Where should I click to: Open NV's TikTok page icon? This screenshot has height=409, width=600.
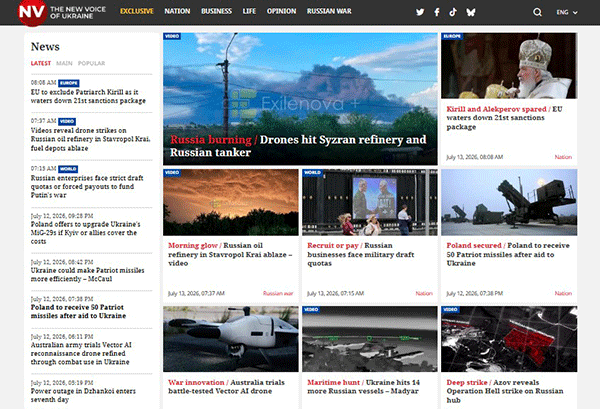pos(453,12)
